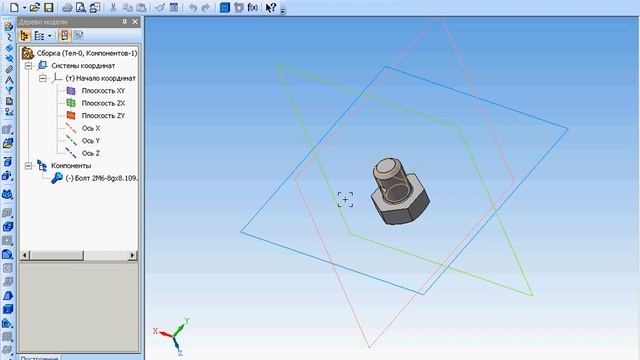Toggle the highlighted relations panel button
This screenshot has width=640, height=360.
click(64, 36)
